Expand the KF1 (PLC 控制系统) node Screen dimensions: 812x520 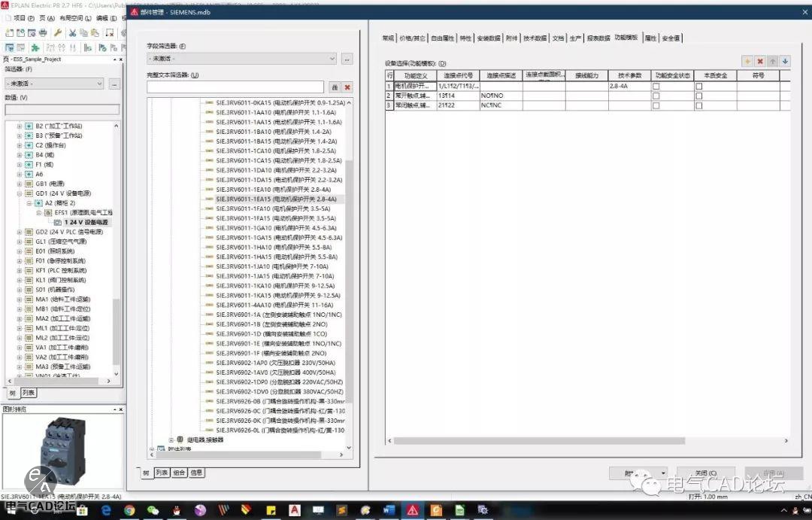[x=19, y=271]
